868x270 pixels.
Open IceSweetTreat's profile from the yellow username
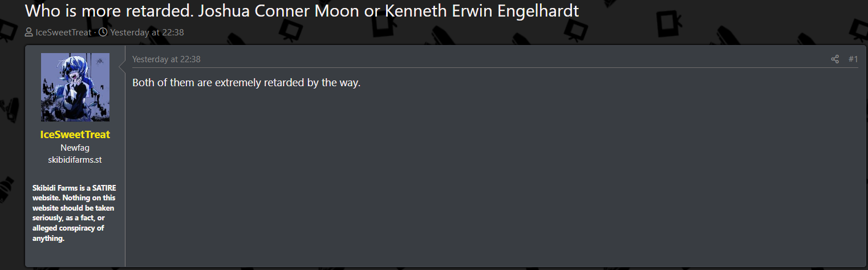click(75, 135)
